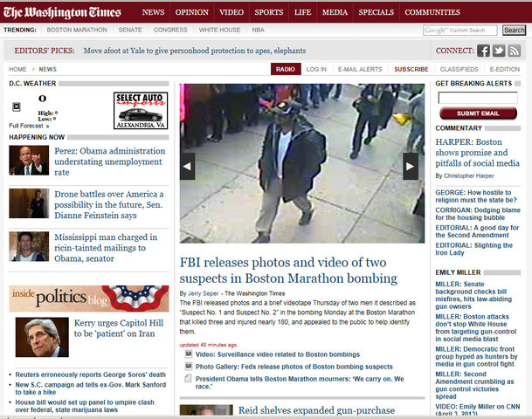The image size is (532, 419).
Task: Click HOME in the breadcrumb
Action: point(17,69)
